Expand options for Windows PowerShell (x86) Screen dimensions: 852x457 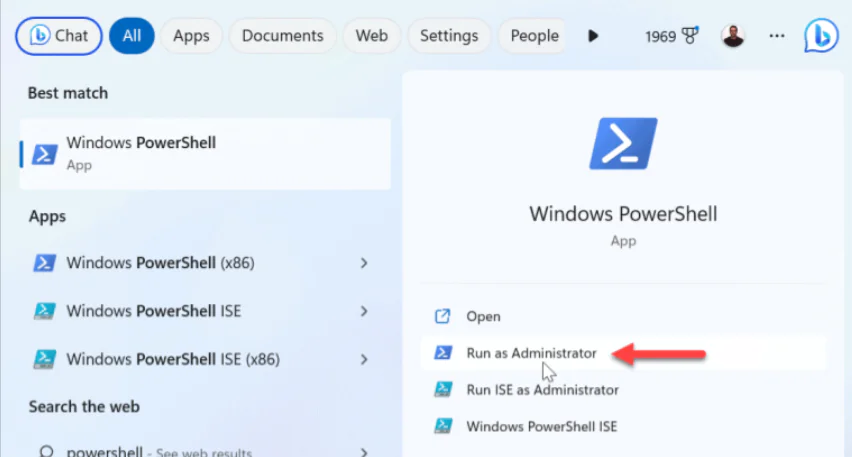click(364, 263)
